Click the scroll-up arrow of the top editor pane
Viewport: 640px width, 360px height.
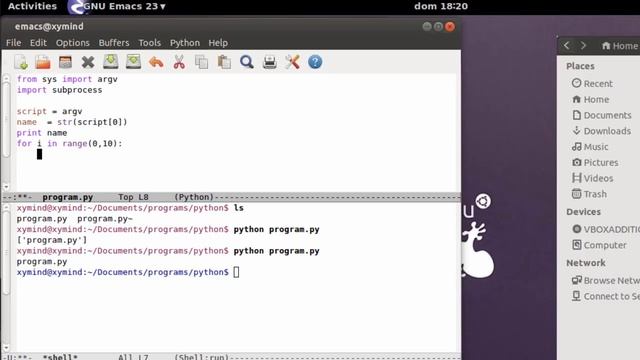point(6,77)
